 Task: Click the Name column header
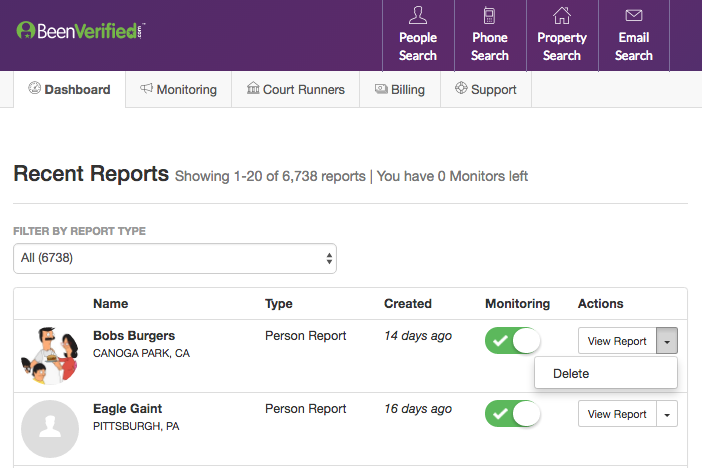[x=111, y=304]
